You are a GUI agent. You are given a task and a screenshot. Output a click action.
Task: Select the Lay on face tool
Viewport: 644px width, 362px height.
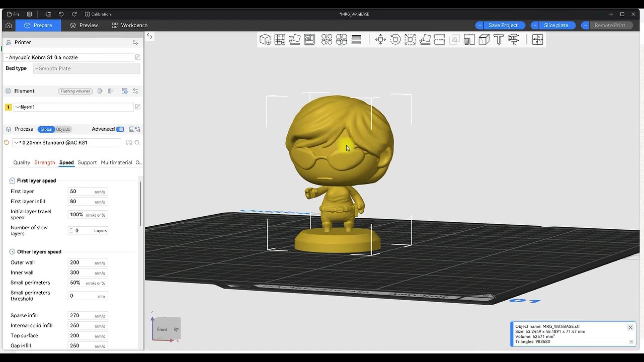[425, 39]
